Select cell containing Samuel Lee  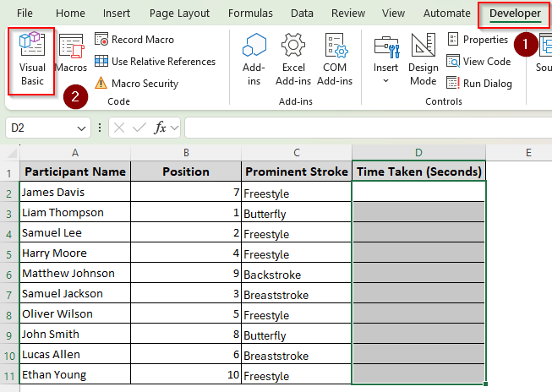(75, 232)
